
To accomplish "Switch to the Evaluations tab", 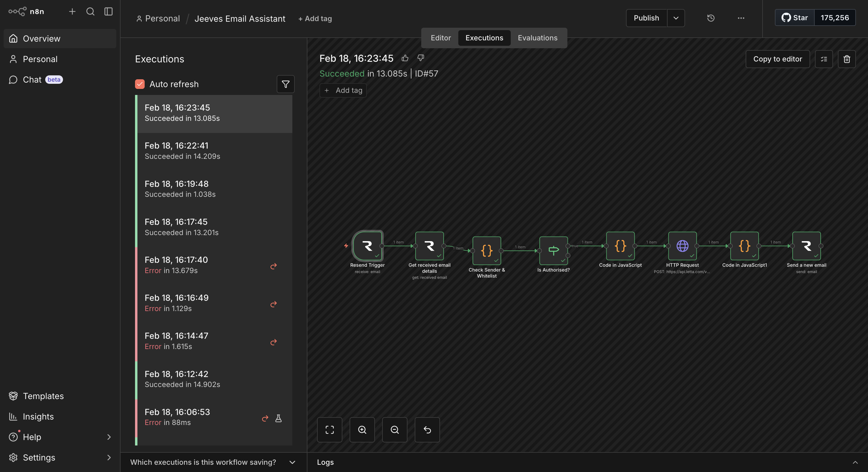I will [537, 38].
